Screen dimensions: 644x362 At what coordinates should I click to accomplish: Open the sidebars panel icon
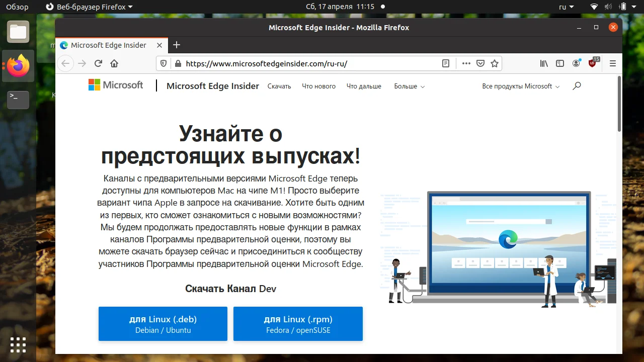pyautogui.click(x=560, y=63)
